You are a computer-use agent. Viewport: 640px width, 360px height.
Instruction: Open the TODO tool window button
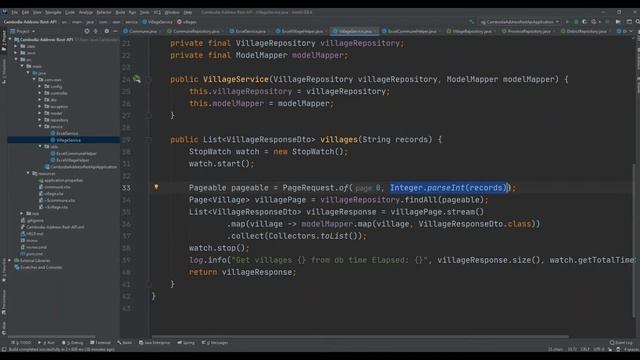[x=22, y=342]
